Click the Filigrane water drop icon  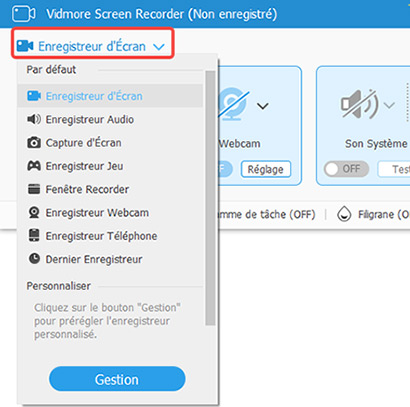point(344,214)
